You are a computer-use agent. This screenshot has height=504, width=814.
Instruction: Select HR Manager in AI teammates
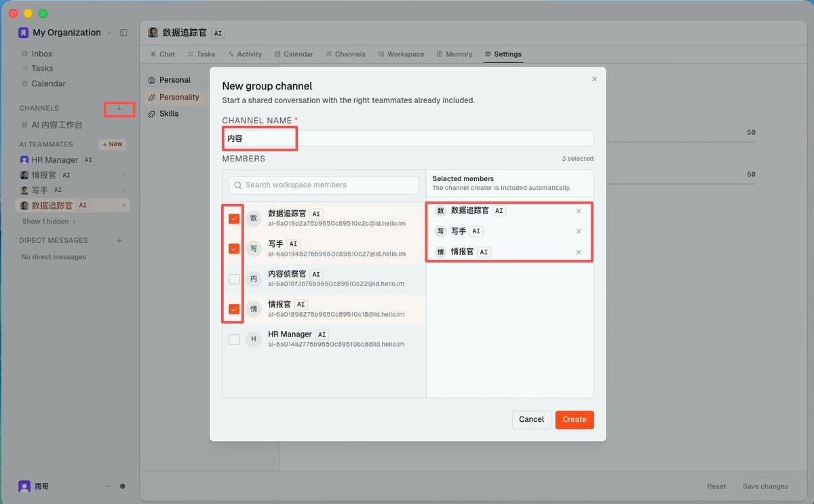[55, 160]
